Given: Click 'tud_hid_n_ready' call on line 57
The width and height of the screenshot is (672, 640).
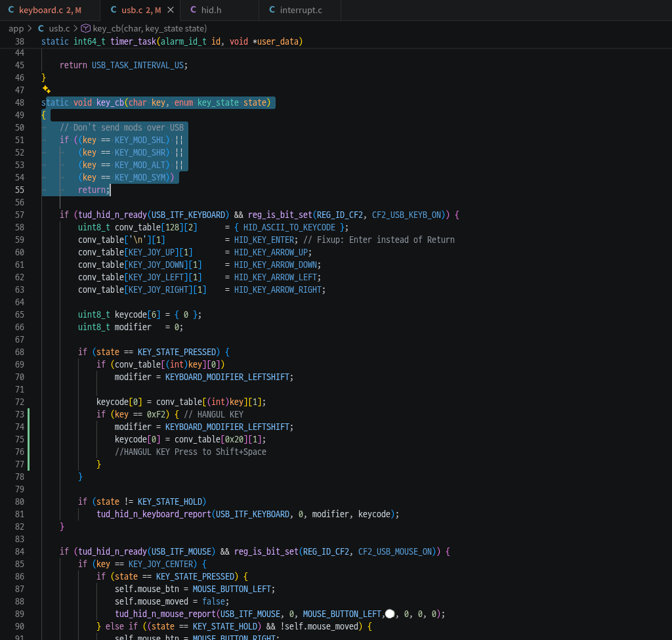Looking at the screenshot, I should [113, 215].
